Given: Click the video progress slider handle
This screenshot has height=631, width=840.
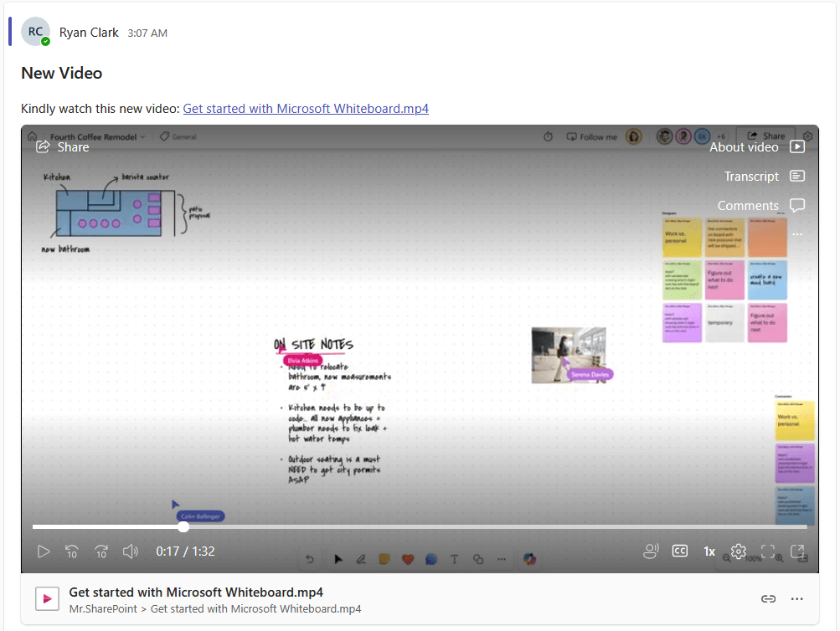Looking at the screenshot, I should [183, 526].
